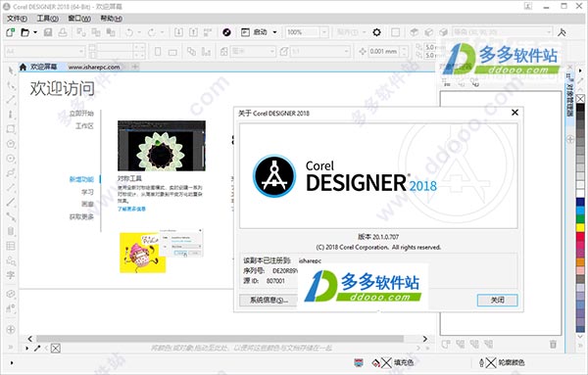588x375 pixels.
Task: Select 新增功能 in welcome sidebar
Action: [x=81, y=179]
